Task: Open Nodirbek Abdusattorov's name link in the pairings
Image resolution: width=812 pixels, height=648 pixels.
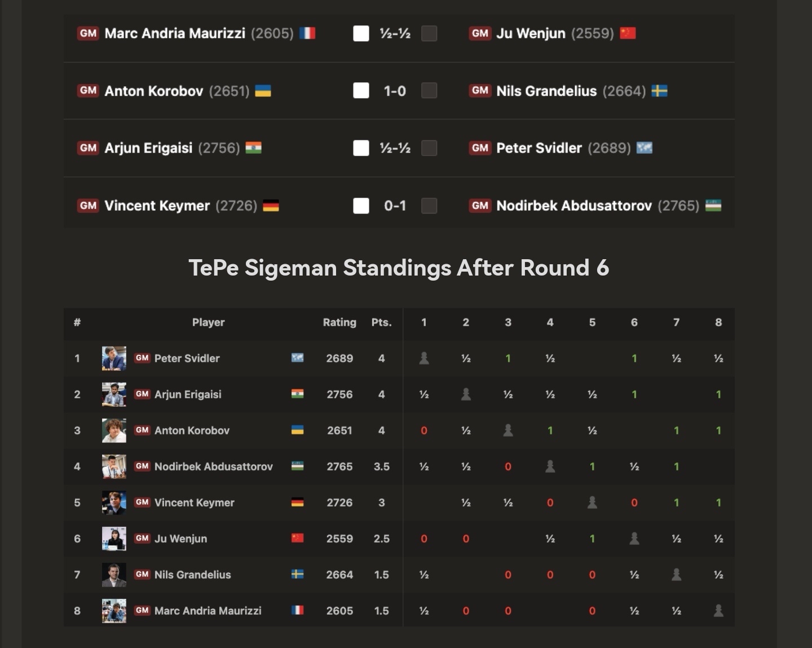Action: pos(574,206)
